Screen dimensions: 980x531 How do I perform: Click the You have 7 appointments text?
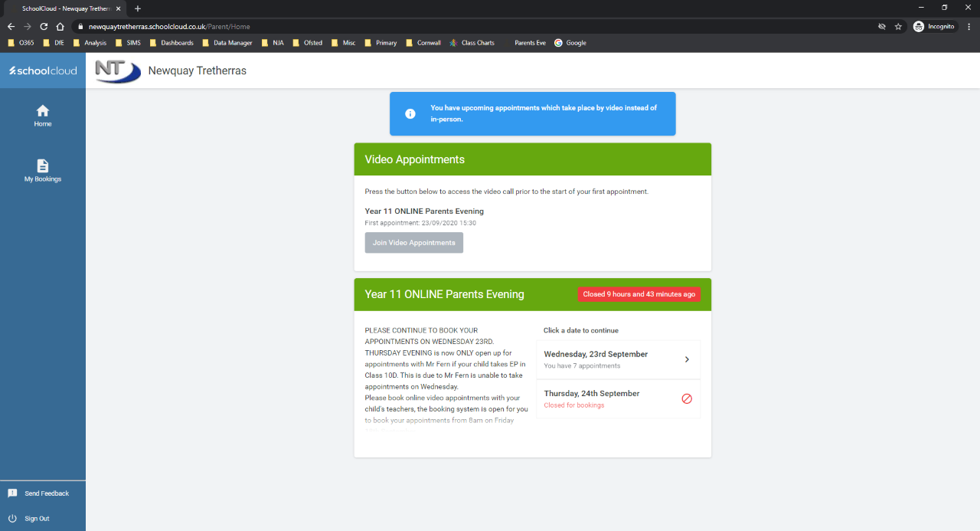click(582, 366)
